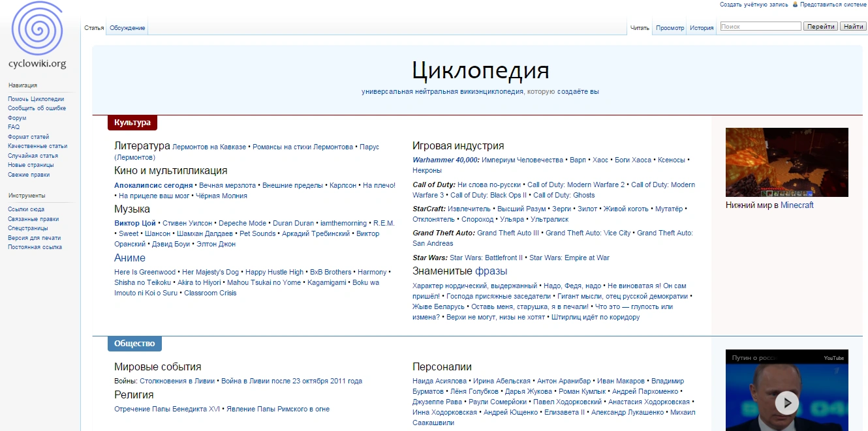This screenshot has width=868, height=431.
Task: Open Помочь Циклопедии in sidebar
Action: [x=36, y=99]
